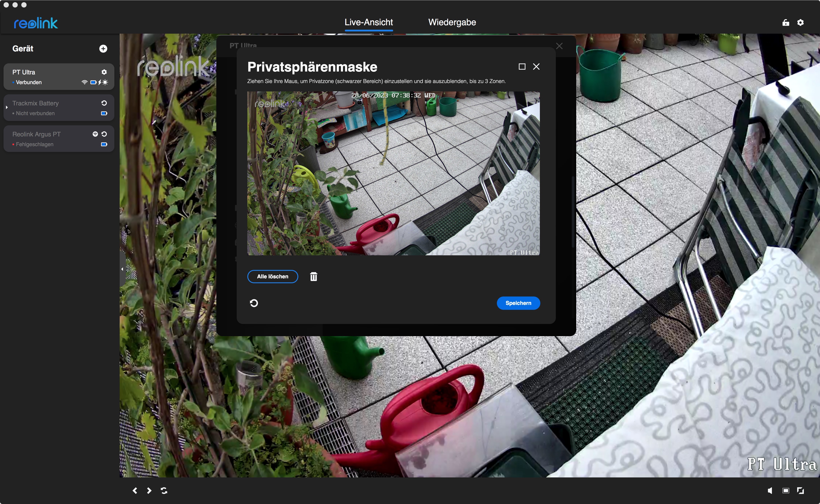Mute the live view speaker

coord(770,490)
